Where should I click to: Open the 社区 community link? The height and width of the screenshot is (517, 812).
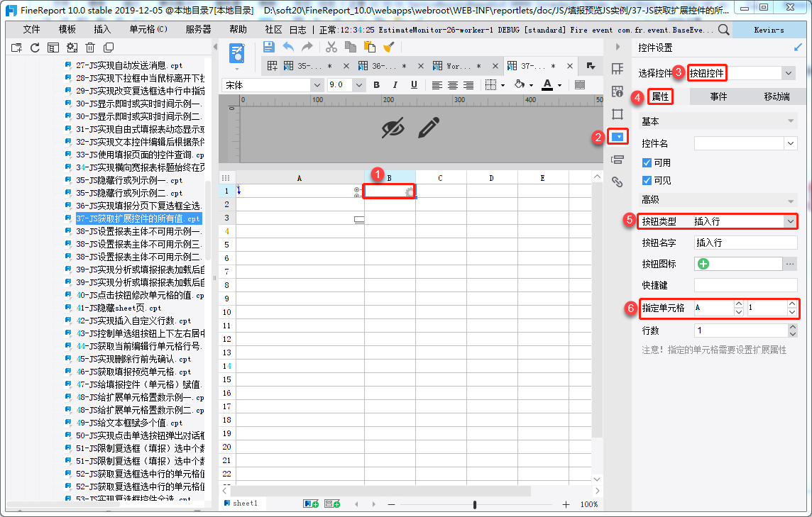[x=273, y=30]
